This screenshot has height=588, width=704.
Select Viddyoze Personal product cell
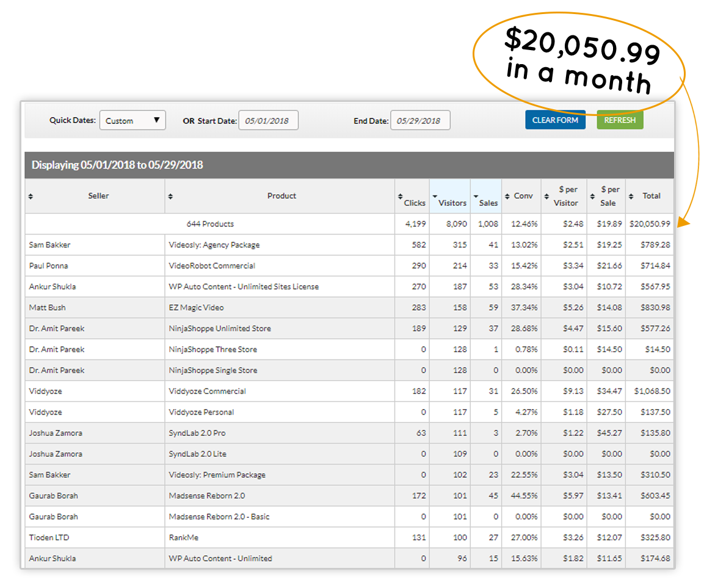(x=280, y=412)
